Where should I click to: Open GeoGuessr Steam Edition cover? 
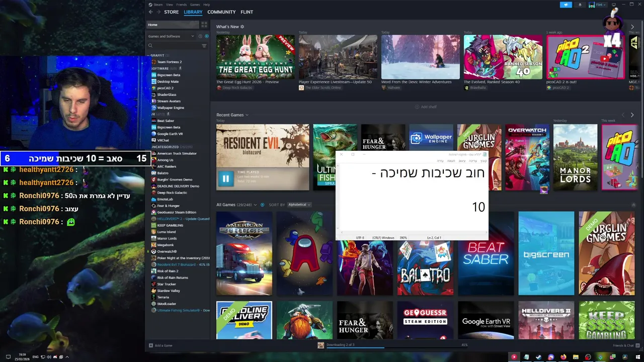click(425, 320)
